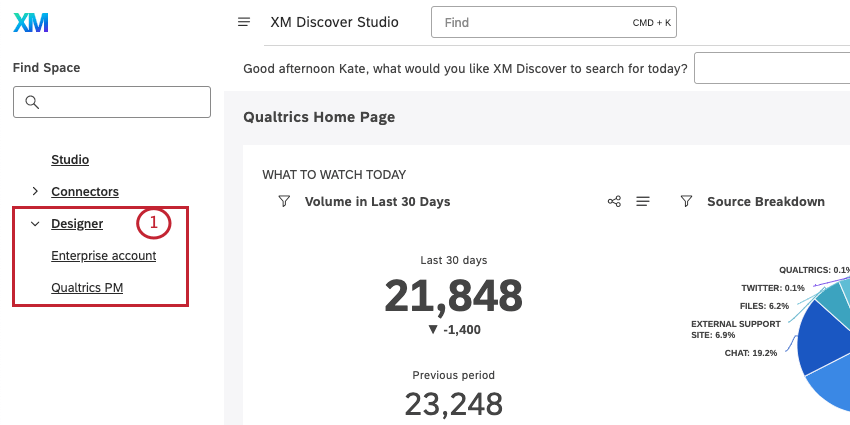Click the XM logo
The image size is (850, 425).
31,23
